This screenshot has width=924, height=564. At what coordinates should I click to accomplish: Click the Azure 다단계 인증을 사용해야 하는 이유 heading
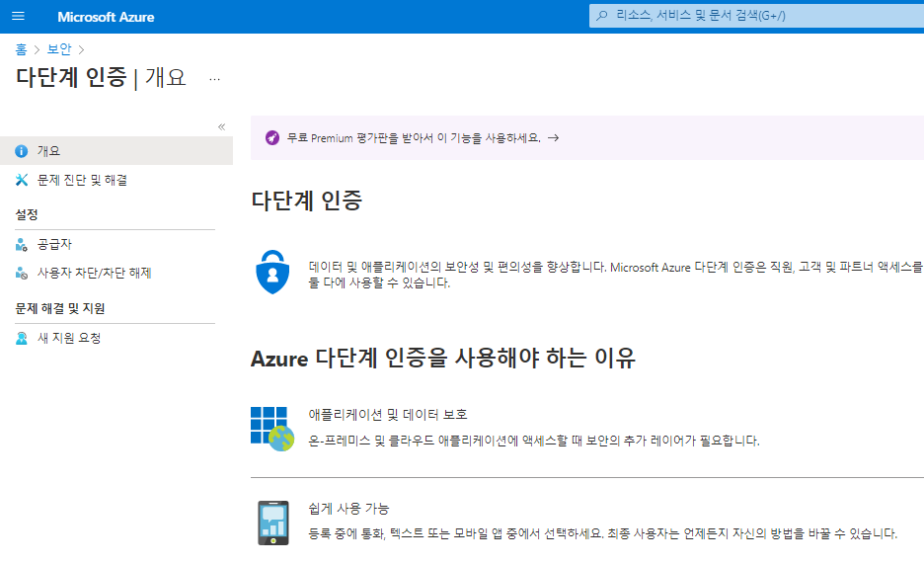(443, 359)
